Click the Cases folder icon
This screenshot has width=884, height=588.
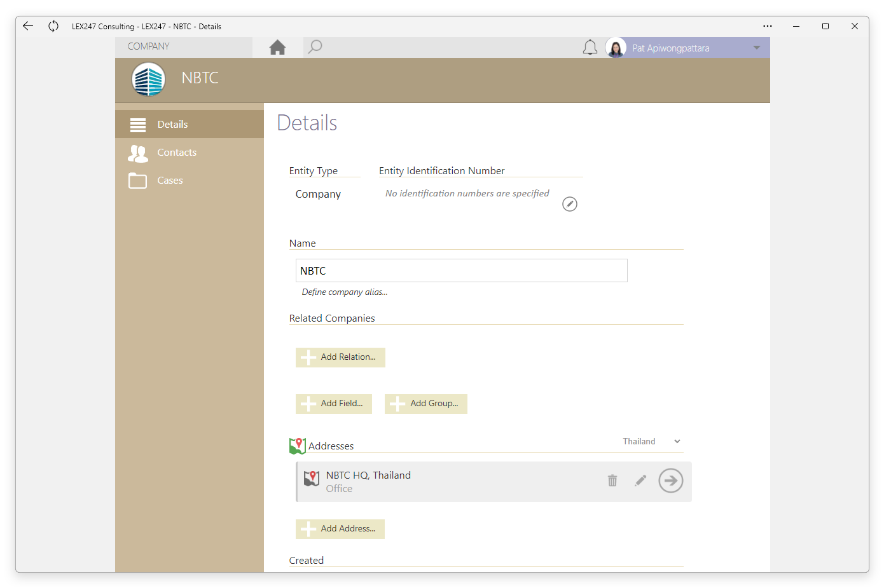[x=137, y=181]
